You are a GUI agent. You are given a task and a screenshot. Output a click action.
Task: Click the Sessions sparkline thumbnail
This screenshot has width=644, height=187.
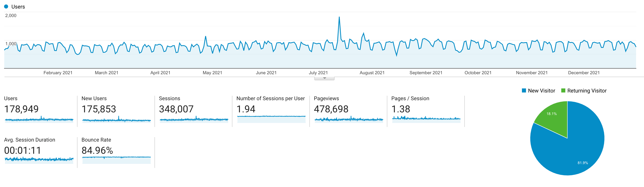click(194, 119)
